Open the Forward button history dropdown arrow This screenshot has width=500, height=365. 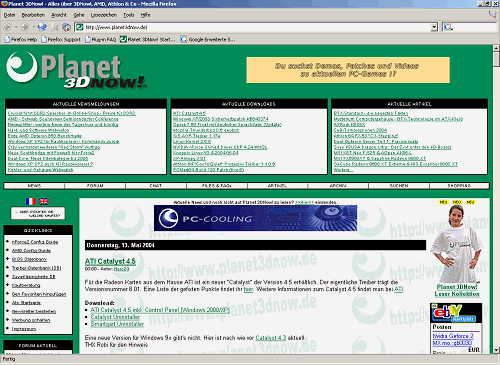33,27
